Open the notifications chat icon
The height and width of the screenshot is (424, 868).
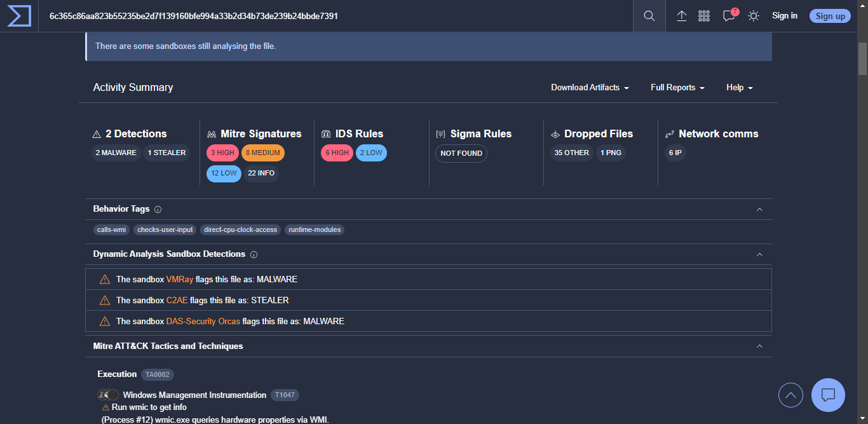729,16
